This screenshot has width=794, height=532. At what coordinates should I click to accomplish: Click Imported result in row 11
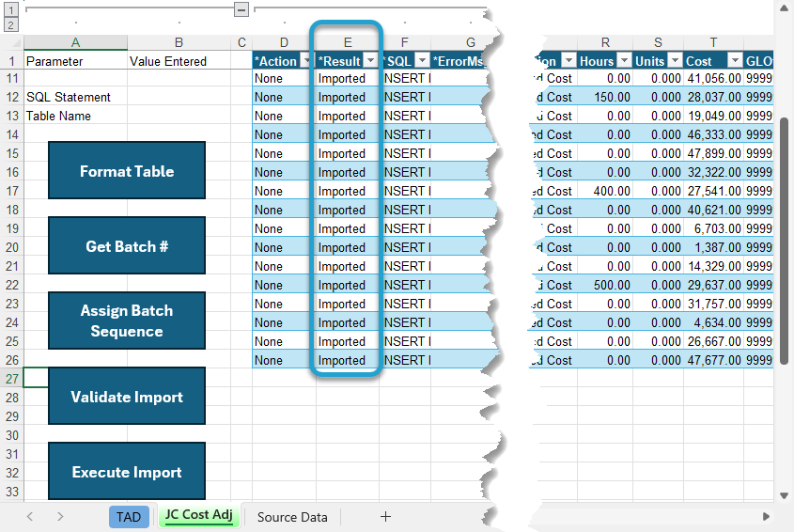[348, 78]
